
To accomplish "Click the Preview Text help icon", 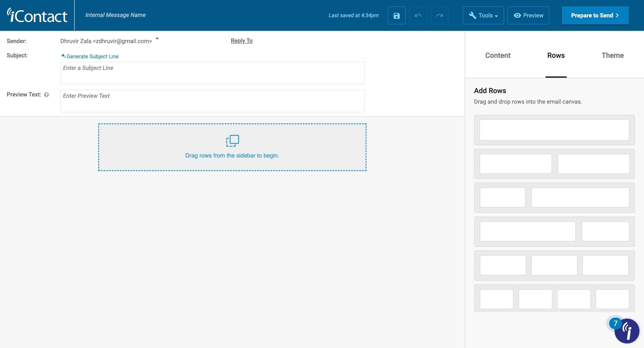I will click(x=46, y=94).
